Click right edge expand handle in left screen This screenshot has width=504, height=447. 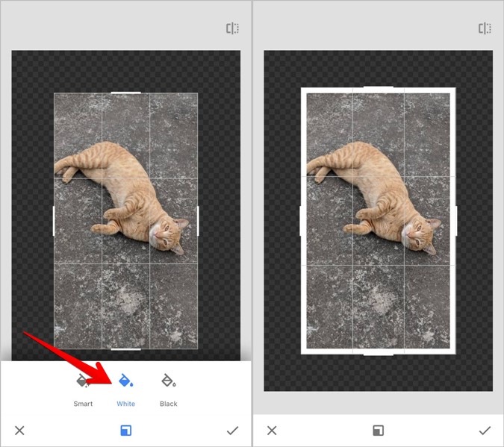(x=198, y=221)
